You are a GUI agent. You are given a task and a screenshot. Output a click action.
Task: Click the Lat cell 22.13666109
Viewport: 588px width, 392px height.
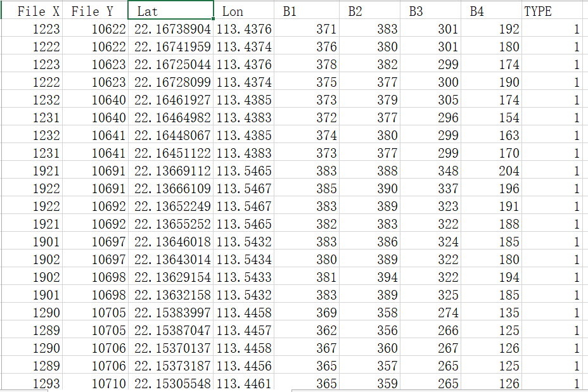(x=170, y=188)
